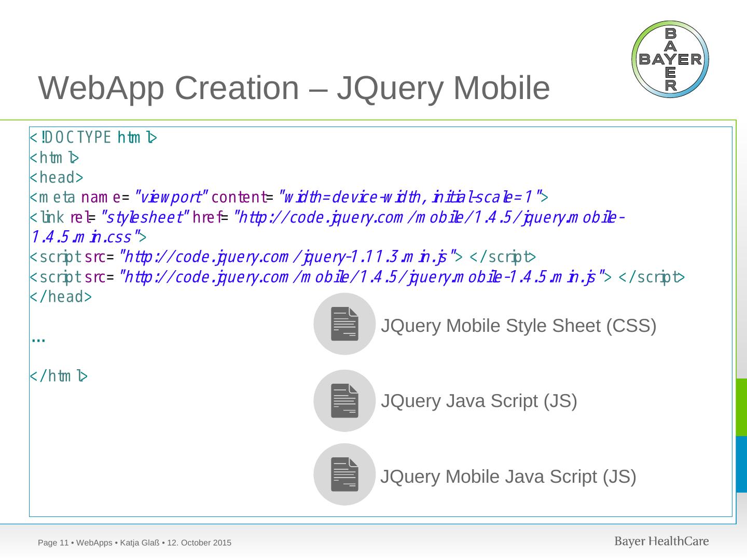Select the closing '</html>' tag line

59,376
